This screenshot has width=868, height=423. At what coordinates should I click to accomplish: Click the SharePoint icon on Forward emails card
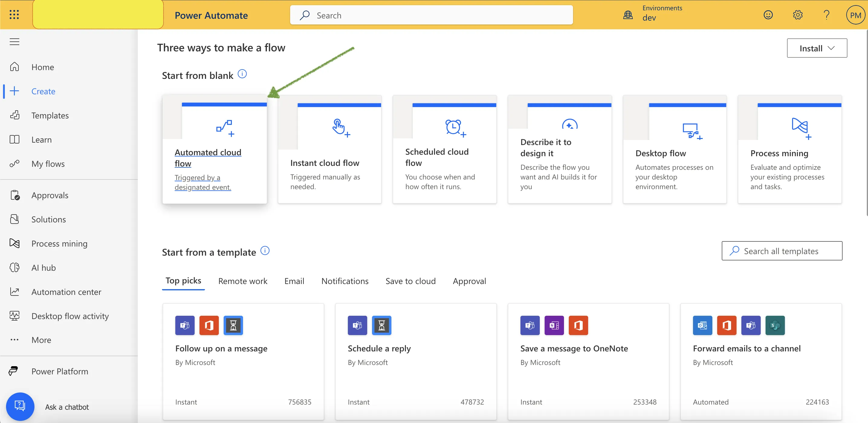point(775,325)
